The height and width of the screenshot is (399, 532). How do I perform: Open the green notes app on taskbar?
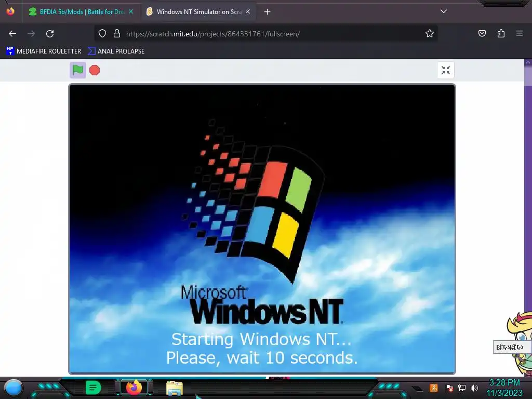coord(94,388)
